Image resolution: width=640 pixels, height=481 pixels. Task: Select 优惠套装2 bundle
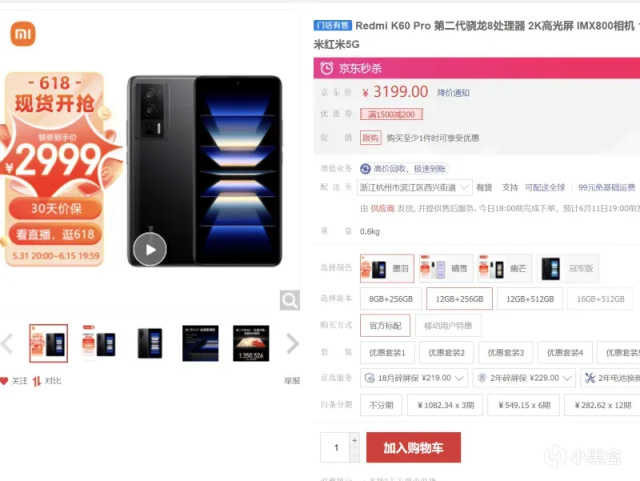[x=446, y=352]
